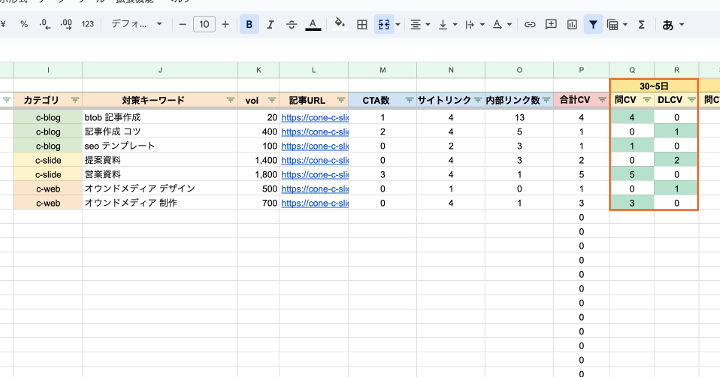
Task: Toggle the filter funnel icon
Action: click(x=593, y=24)
